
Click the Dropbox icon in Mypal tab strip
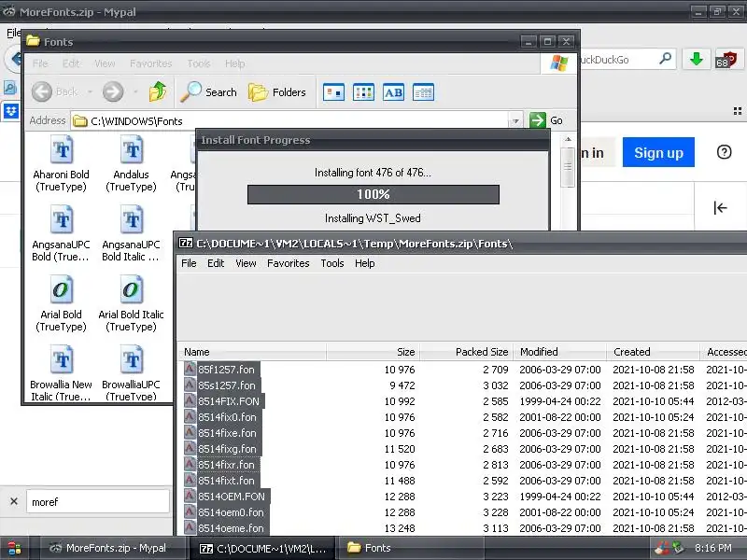click(x=10, y=111)
